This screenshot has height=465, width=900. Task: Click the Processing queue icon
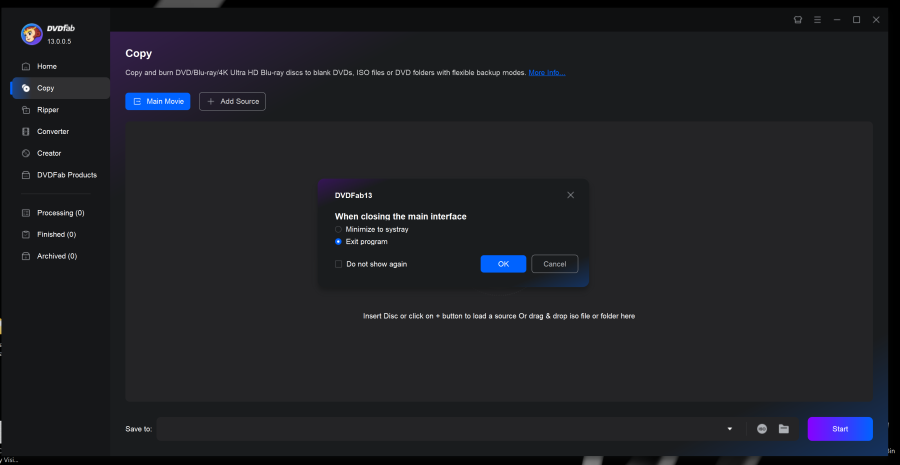click(x=26, y=213)
